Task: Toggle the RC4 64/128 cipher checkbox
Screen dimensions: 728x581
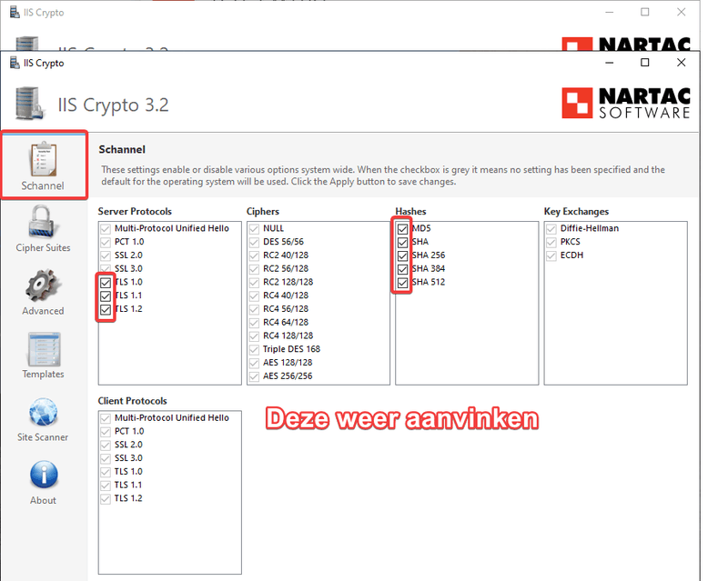Action: tap(254, 323)
